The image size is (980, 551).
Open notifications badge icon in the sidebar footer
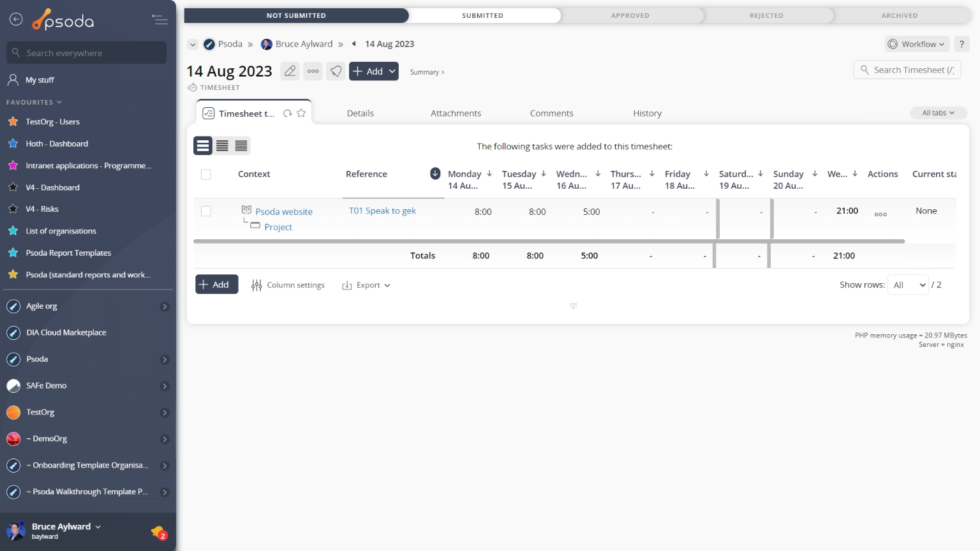click(159, 532)
